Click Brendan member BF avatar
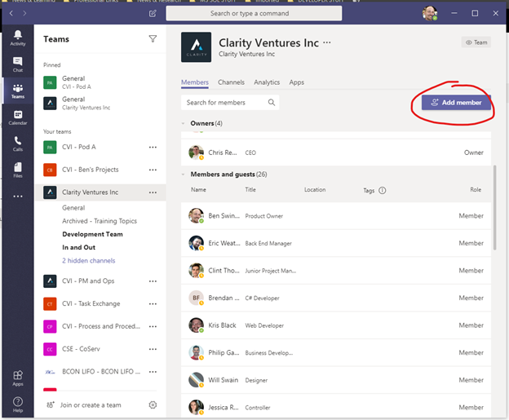This screenshot has width=509, height=420. (x=196, y=298)
